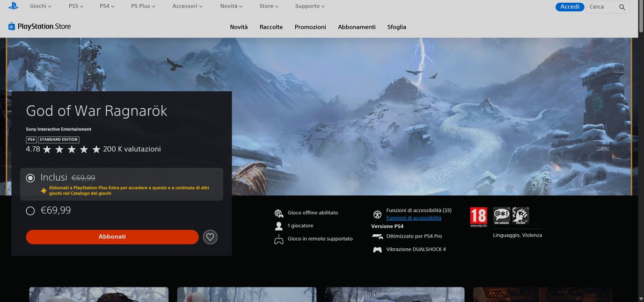Expand the PS4 dropdown menu

[106, 6]
